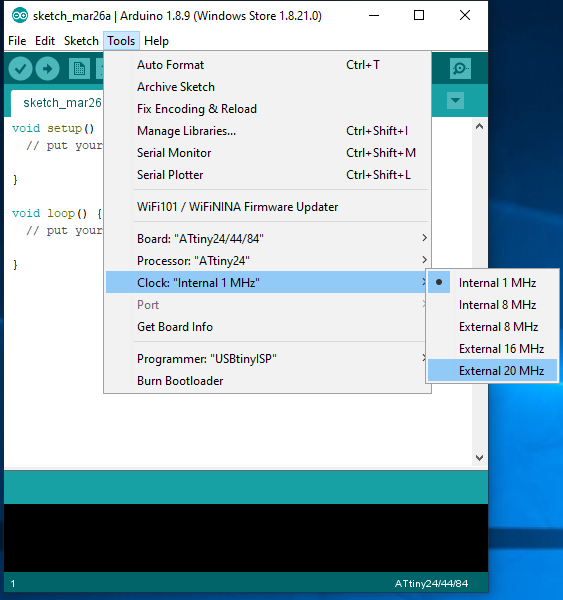Choose Fix Encoding & Reload
The width and height of the screenshot is (563, 600).
267,109
